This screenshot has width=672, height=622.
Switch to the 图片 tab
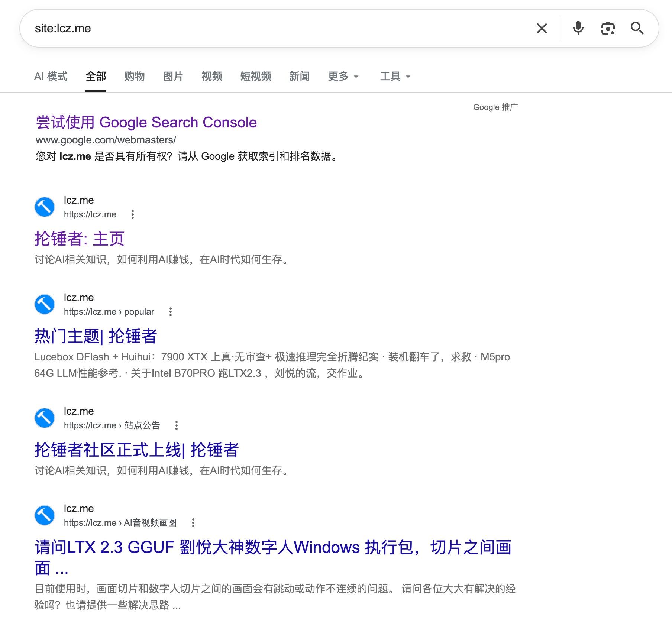coord(173,77)
